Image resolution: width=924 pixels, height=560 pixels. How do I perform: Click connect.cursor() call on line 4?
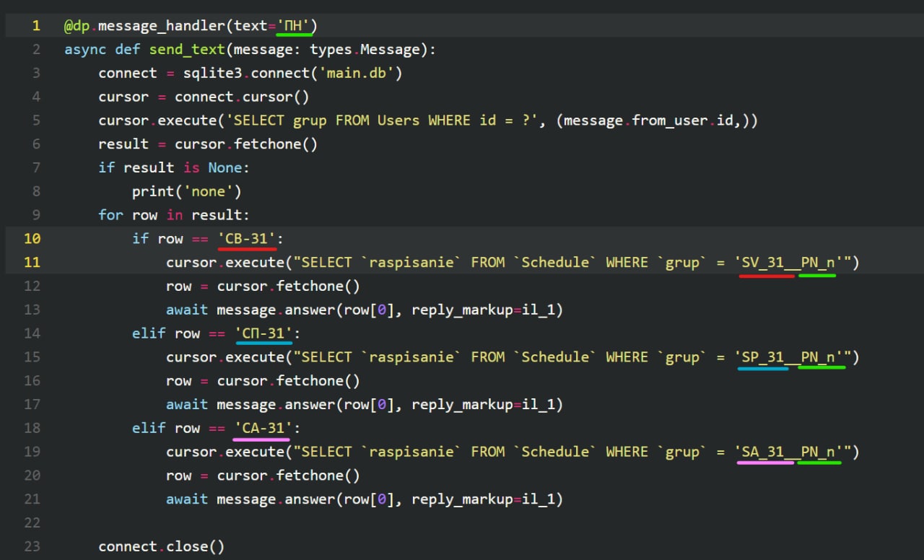pyautogui.click(x=242, y=97)
